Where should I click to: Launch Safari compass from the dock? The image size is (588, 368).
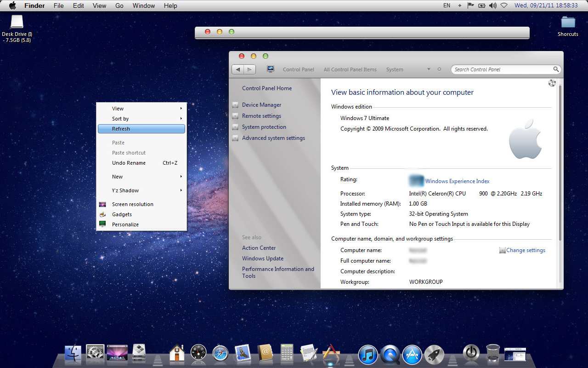(x=220, y=353)
